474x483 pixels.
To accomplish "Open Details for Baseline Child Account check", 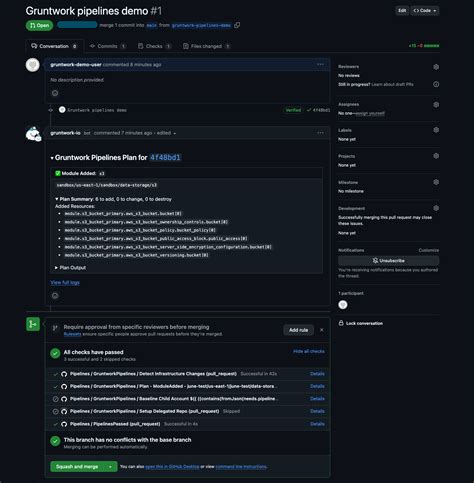I will 317,399.
